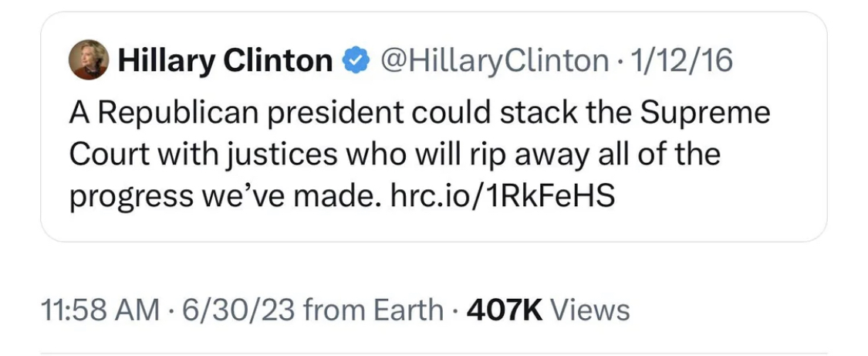Click the "from Earth" location text
Image resolution: width=868 pixels, height=356 pixels.
tap(373, 310)
